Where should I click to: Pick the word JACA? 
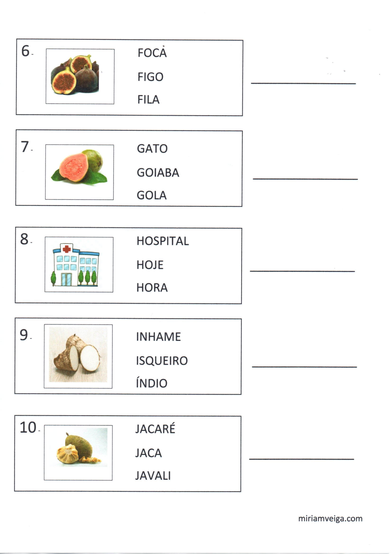point(148,453)
